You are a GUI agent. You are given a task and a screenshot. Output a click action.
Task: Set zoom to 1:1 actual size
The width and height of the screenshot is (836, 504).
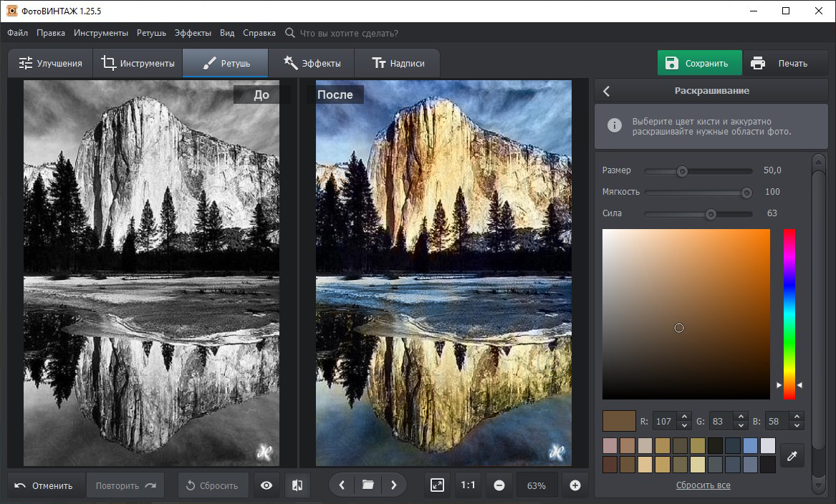[x=468, y=485]
